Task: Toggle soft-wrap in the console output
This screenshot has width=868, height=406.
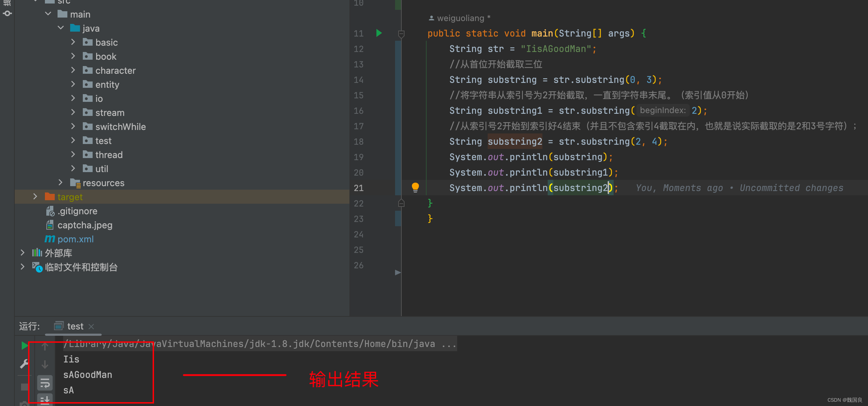Action: 45,382
